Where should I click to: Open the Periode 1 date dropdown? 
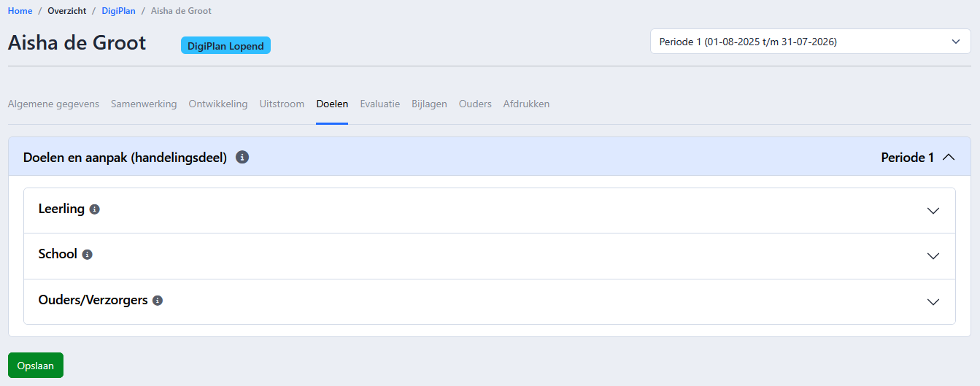[811, 42]
